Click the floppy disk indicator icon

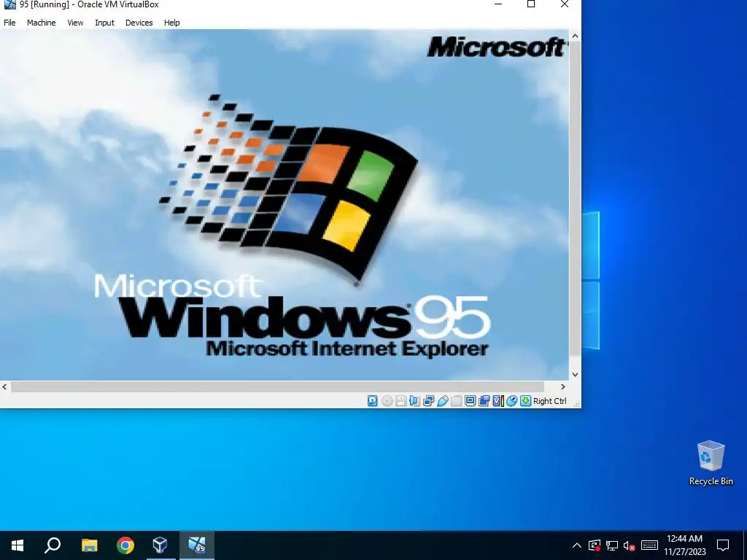pyautogui.click(x=400, y=401)
